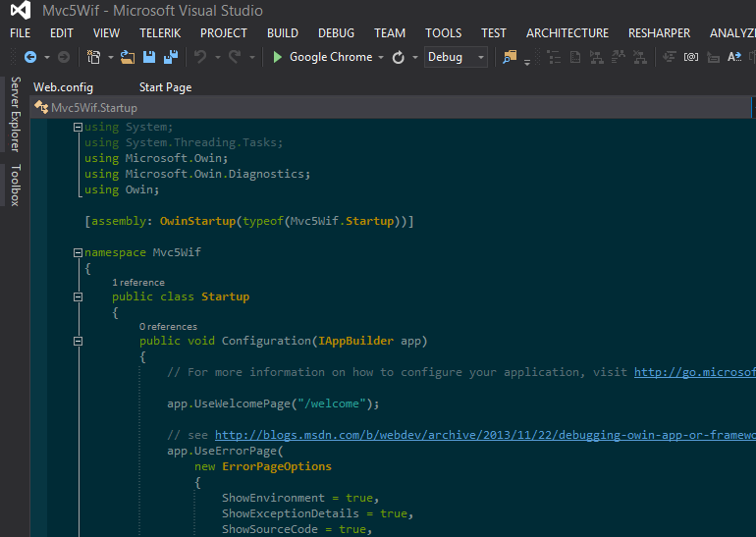Open the BUILD menu
This screenshot has height=537, width=756.
tap(283, 33)
